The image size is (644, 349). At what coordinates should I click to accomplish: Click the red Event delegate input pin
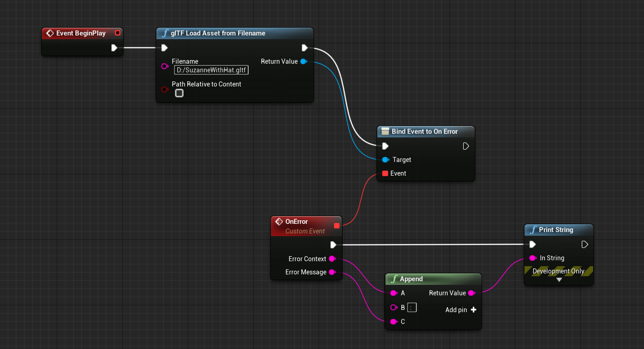385,173
